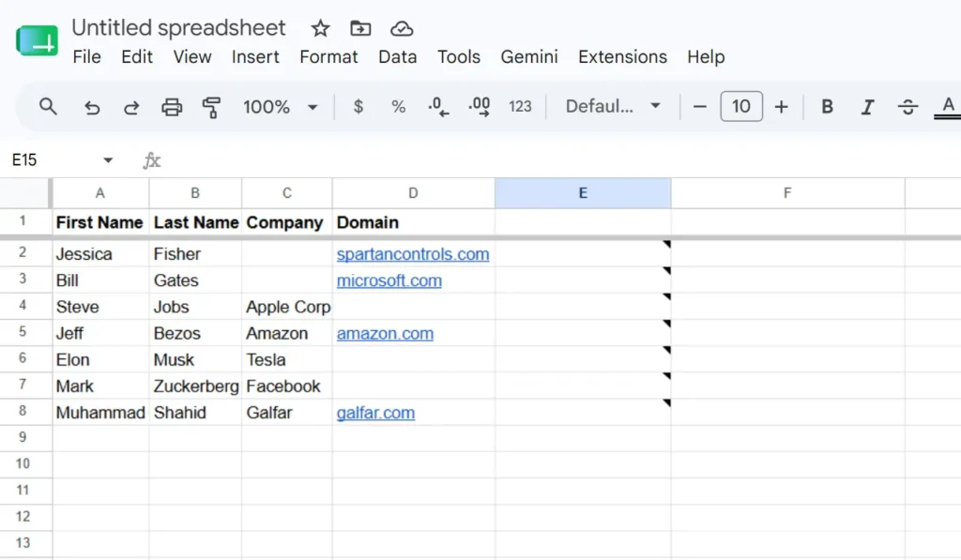The width and height of the screenshot is (961, 560).
Task: Select column A header
Action: 99,193
